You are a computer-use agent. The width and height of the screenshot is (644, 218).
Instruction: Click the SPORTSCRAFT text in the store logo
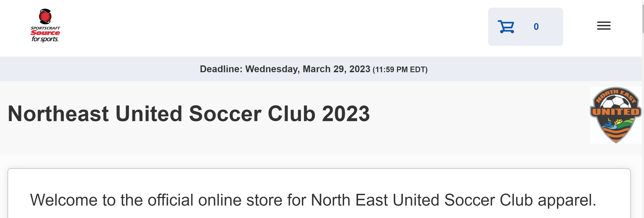coord(45,28)
